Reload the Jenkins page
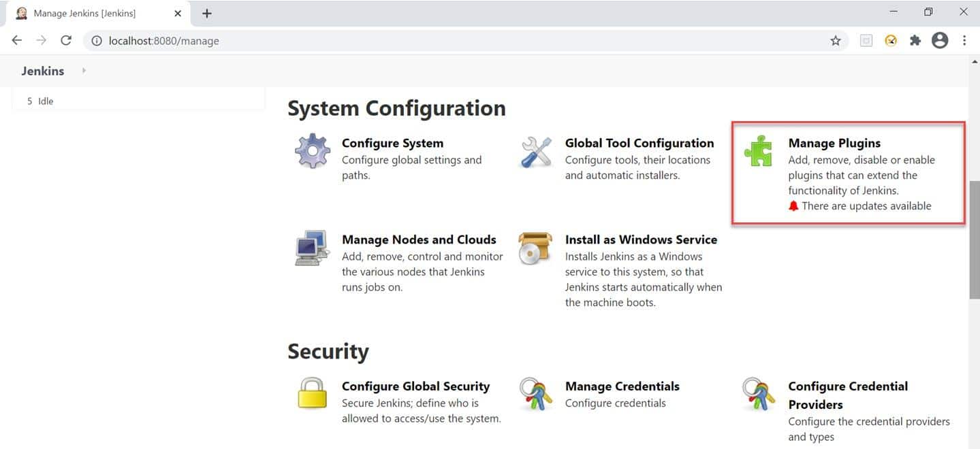Screen dimensions: 980x449 66,41
